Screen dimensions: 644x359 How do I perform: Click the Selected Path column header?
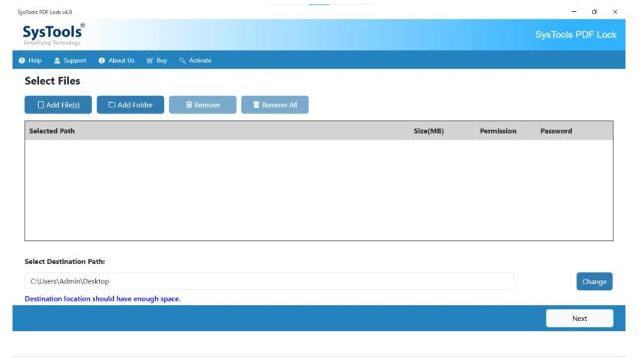52,131
